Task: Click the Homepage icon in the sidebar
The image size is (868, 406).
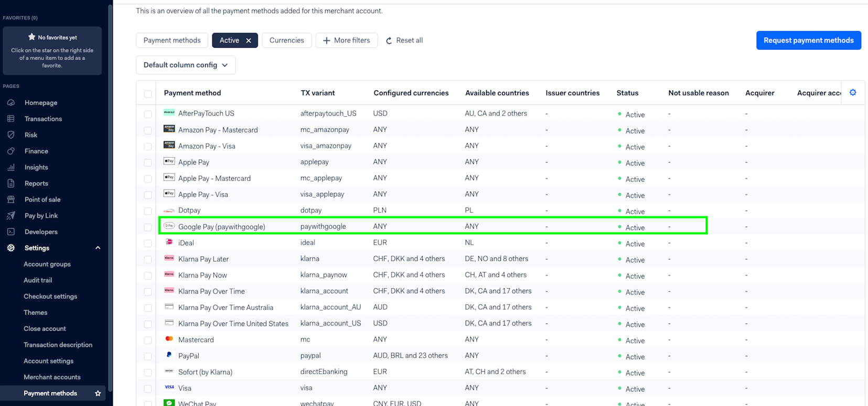Action: pyautogui.click(x=11, y=103)
